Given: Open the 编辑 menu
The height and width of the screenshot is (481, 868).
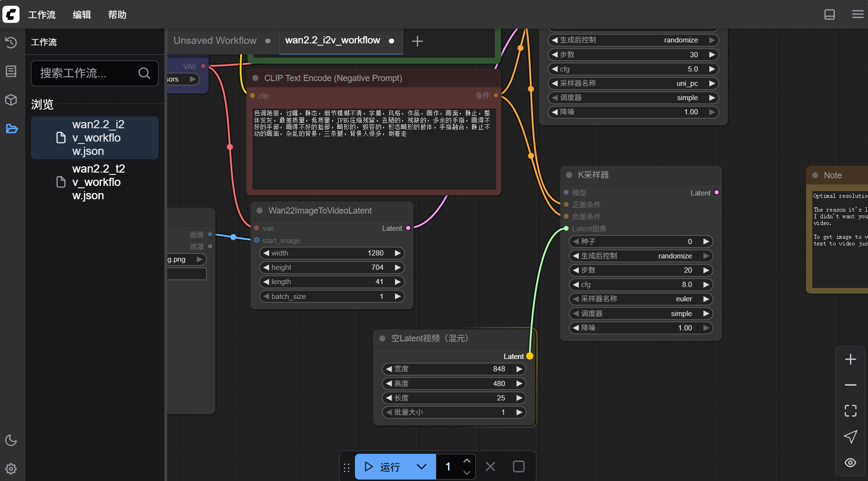Looking at the screenshot, I should tap(81, 15).
